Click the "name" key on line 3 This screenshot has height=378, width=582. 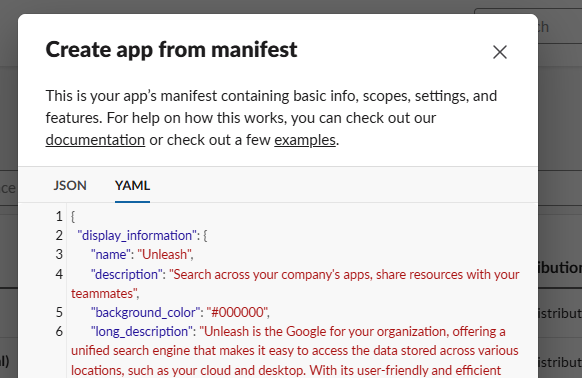pyautogui.click(x=111, y=255)
